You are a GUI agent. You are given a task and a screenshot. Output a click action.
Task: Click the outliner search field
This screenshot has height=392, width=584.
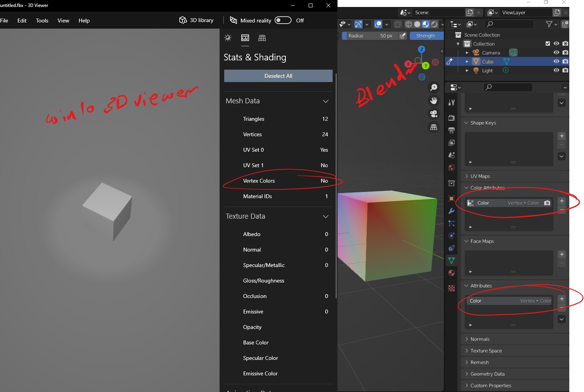[509, 24]
